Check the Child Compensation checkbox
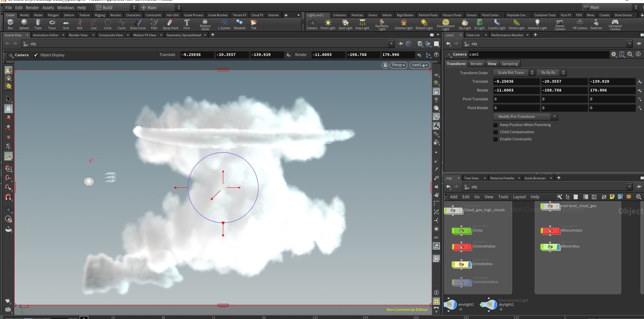The image size is (644, 319). point(496,132)
